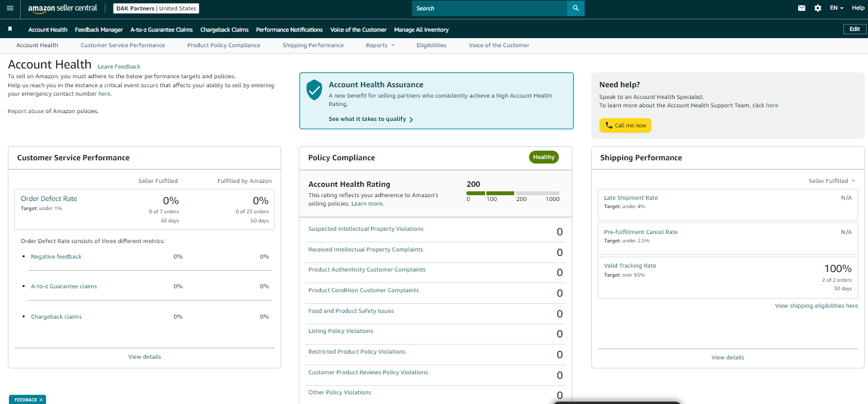The image size is (868, 404).
Task: Open the hamburger main menu
Action: pos(10,8)
